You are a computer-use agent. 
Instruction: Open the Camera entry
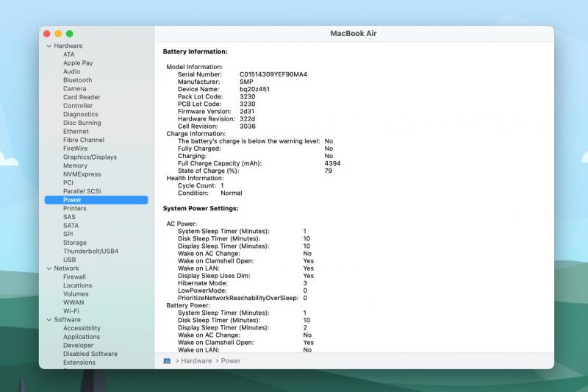74,88
